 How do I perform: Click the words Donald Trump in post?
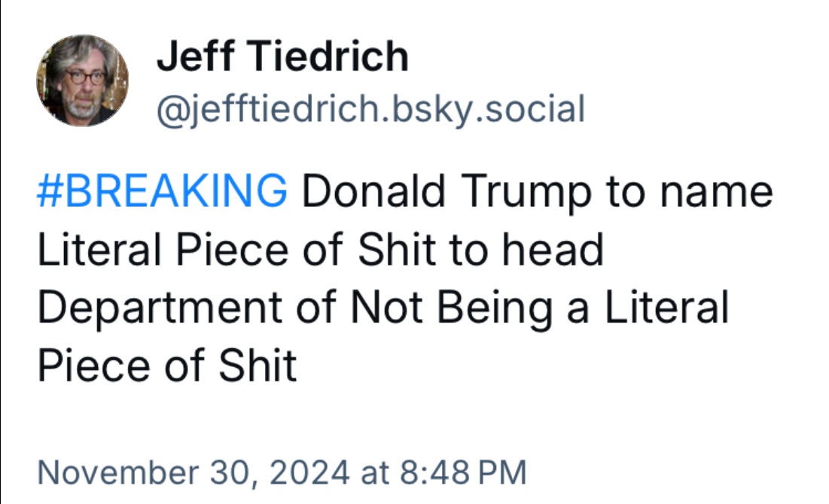click(447, 192)
